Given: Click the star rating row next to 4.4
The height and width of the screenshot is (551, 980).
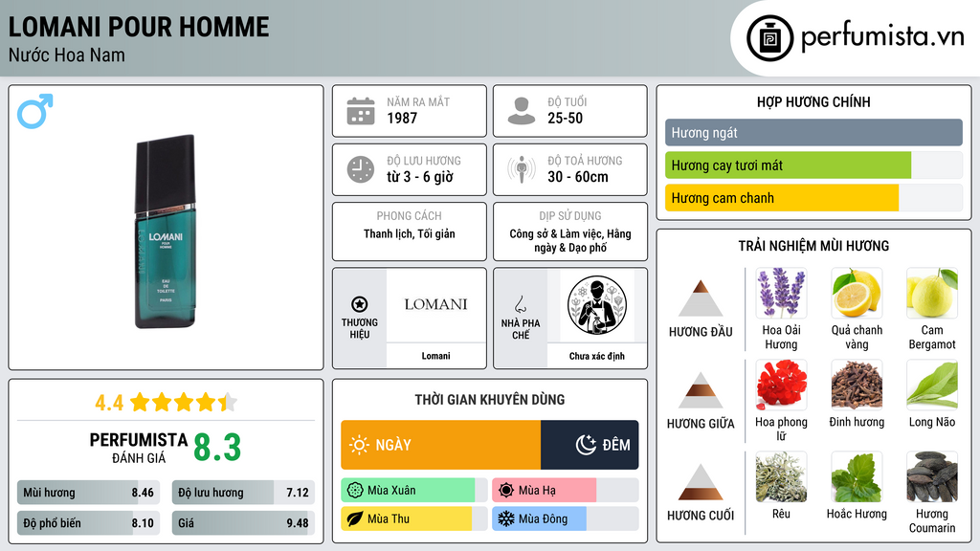Looking at the screenshot, I should [184, 402].
